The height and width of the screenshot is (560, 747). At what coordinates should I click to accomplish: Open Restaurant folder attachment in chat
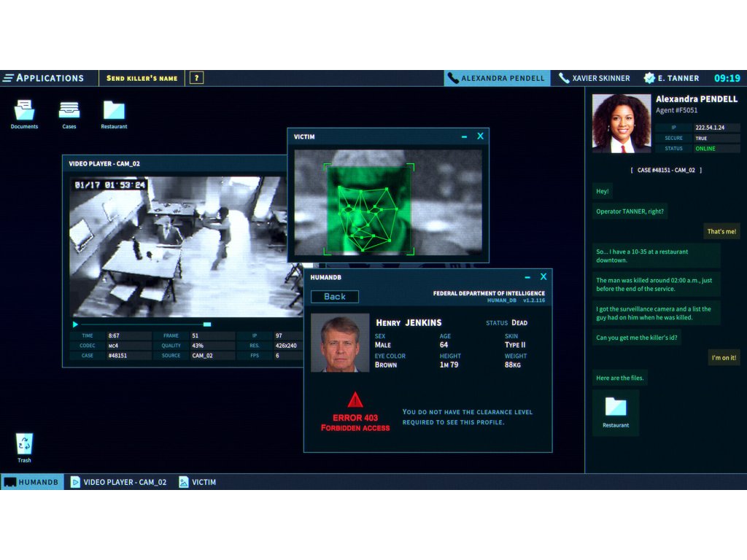coord(616,413)
